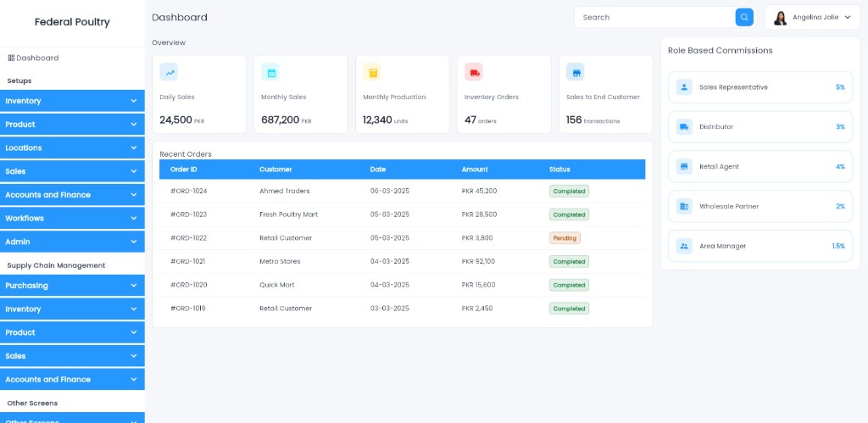Screen dimensions: 868x423
Task: Open the Other Screens menu item
Action: [72, 418]
